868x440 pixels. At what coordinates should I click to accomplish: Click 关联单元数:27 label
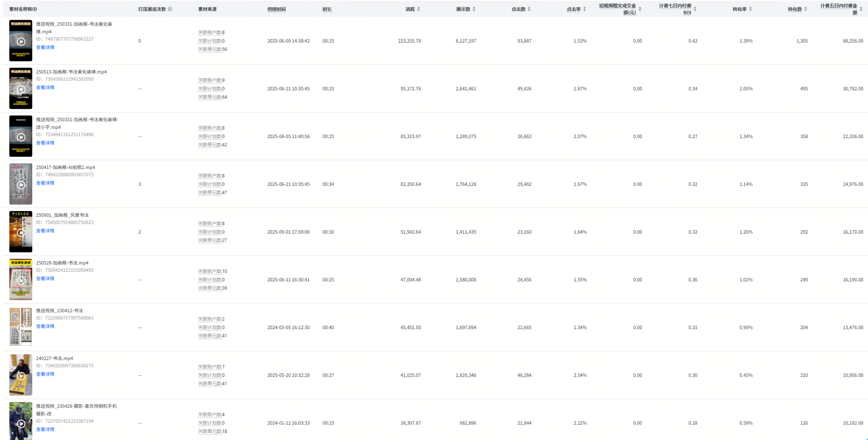[x=212, y=240]
